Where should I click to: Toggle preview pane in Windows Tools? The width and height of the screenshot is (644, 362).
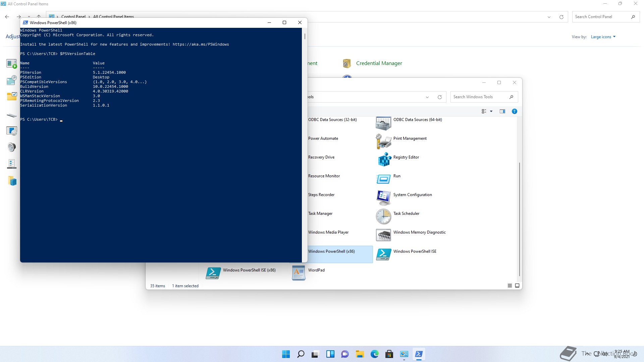tap(502, 111)
